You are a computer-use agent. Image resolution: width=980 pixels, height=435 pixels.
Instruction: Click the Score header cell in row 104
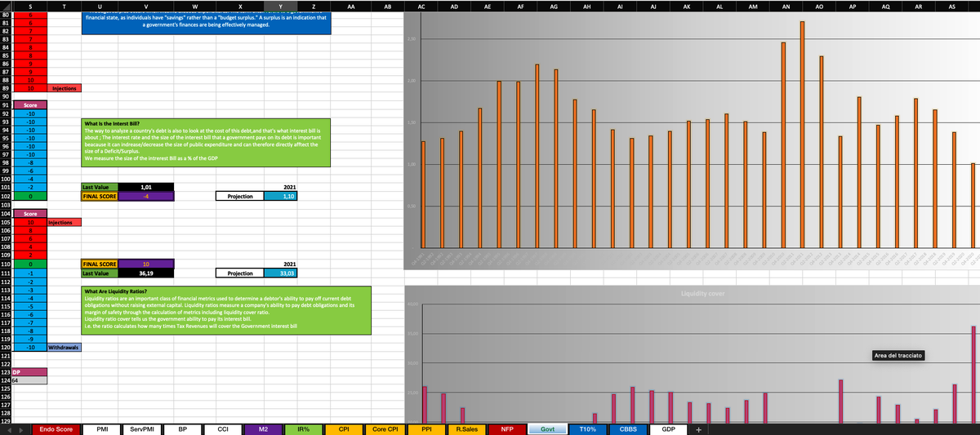[x=30, y=213]
